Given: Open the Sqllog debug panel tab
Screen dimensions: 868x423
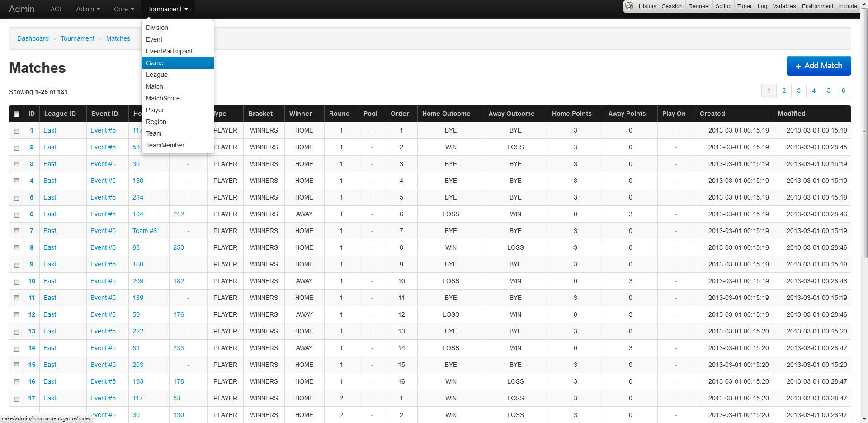Looking at the screenshot, I should (723, 6).
